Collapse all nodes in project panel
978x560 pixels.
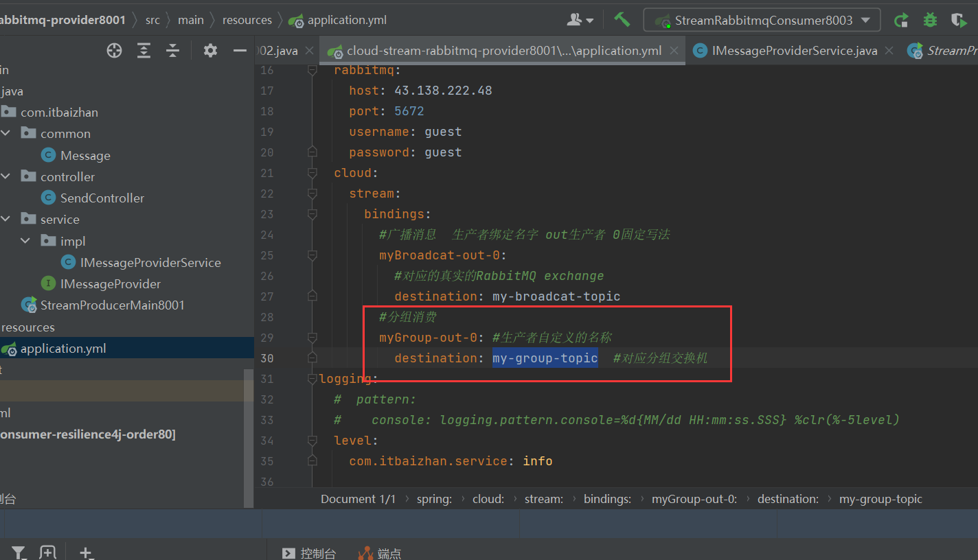[172, 50]
